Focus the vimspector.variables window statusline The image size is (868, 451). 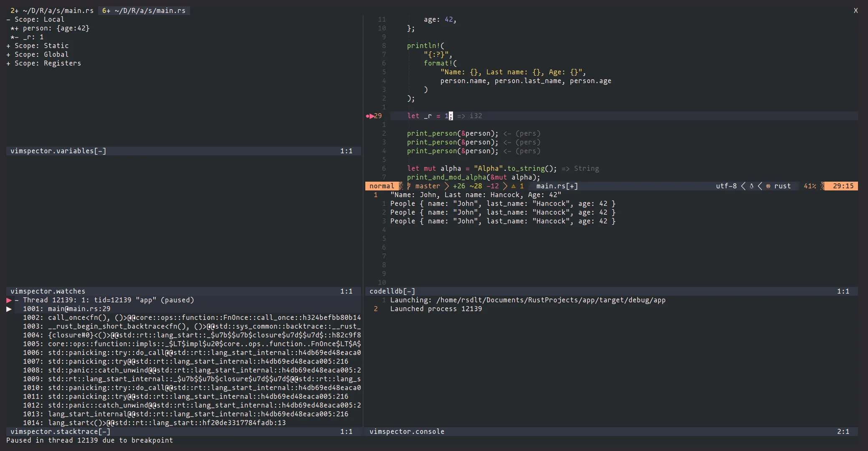coord(184,151)
